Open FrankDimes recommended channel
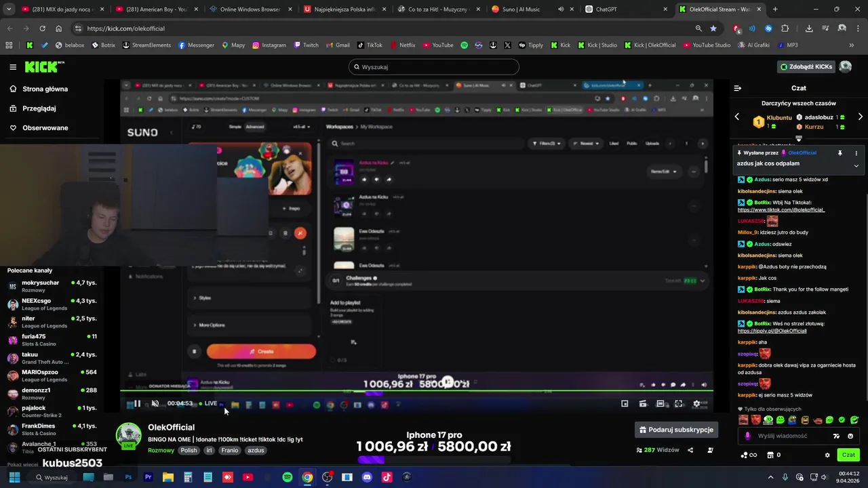This screenshot has height=488, width=868. [x=52, y=429]
